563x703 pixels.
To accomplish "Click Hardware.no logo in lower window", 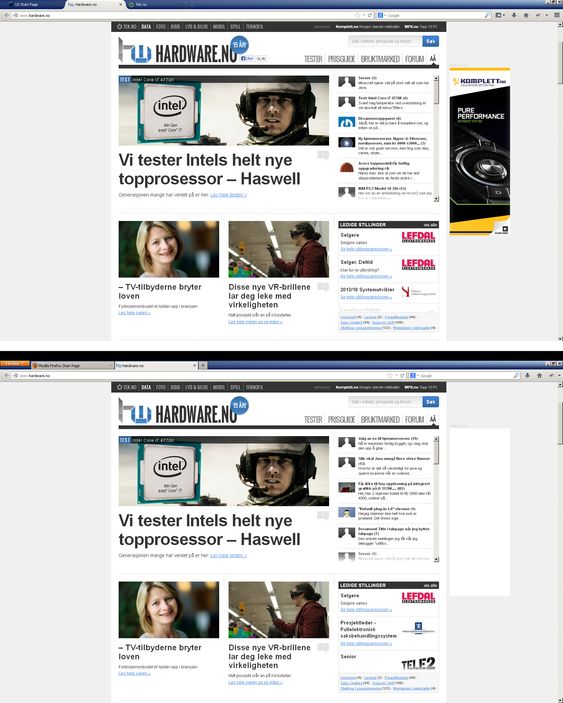I will [178, 411].
